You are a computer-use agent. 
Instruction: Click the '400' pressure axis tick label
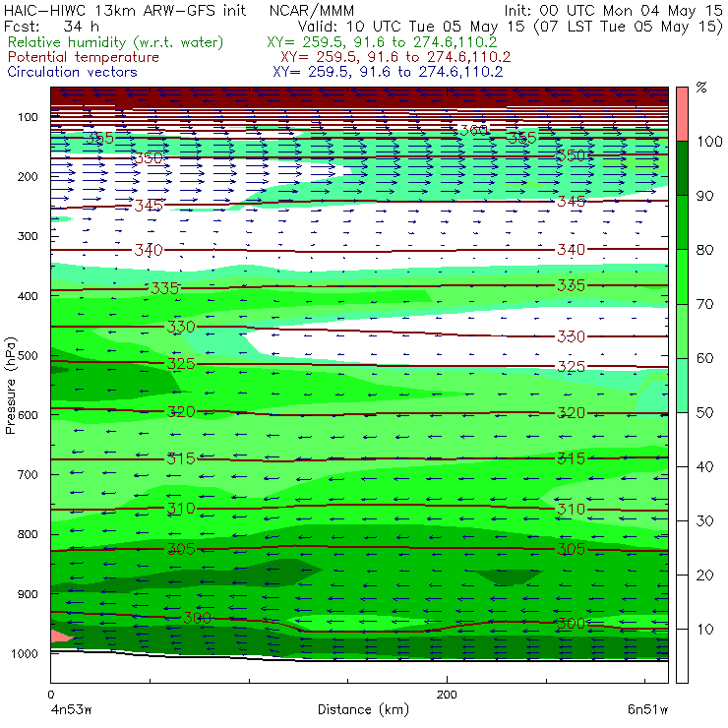[28, 296]
